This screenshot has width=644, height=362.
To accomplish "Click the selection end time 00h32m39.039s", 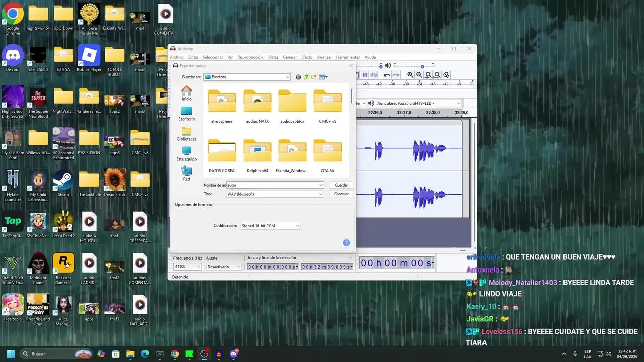I will tap(327, 267).
